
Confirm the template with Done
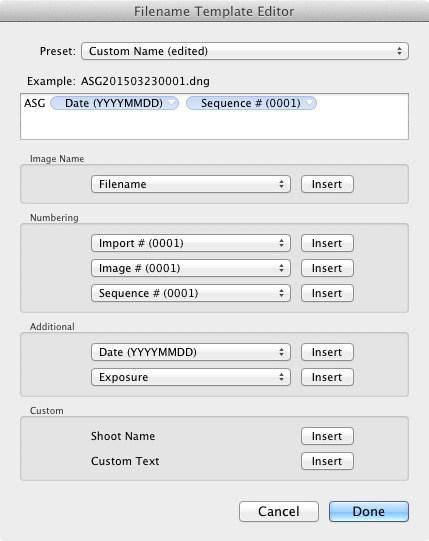tap(369, 511)
